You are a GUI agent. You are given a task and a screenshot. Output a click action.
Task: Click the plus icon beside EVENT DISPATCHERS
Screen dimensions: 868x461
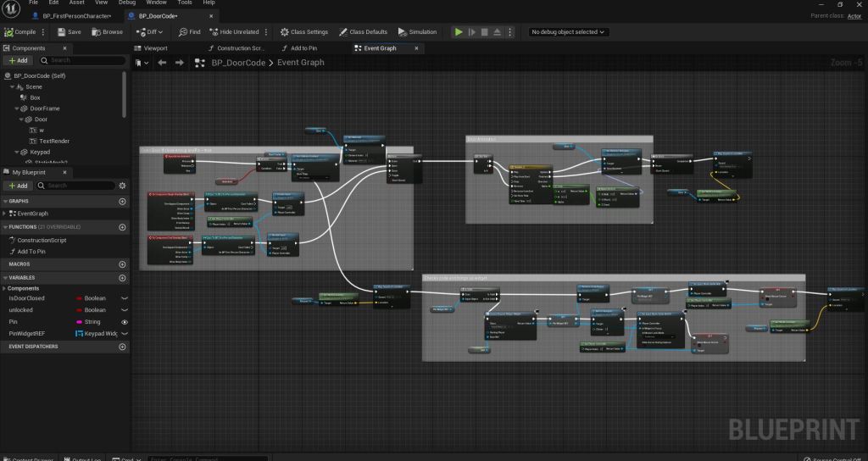[x=122, y=347]
